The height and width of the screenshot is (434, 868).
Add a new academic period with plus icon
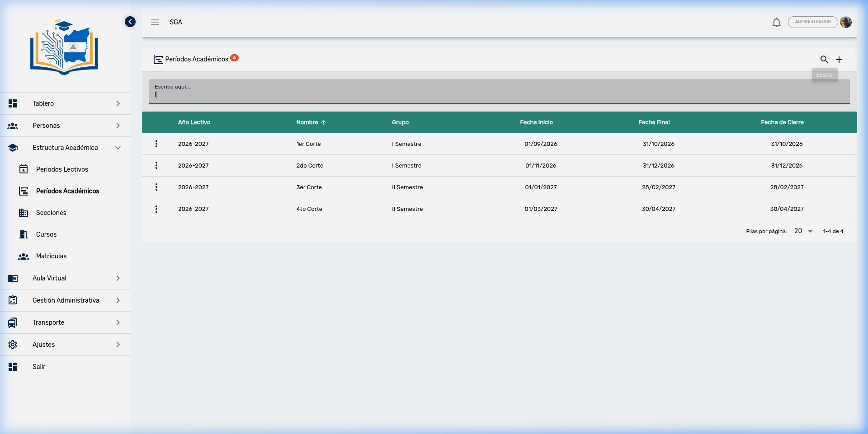pos(839,60)
